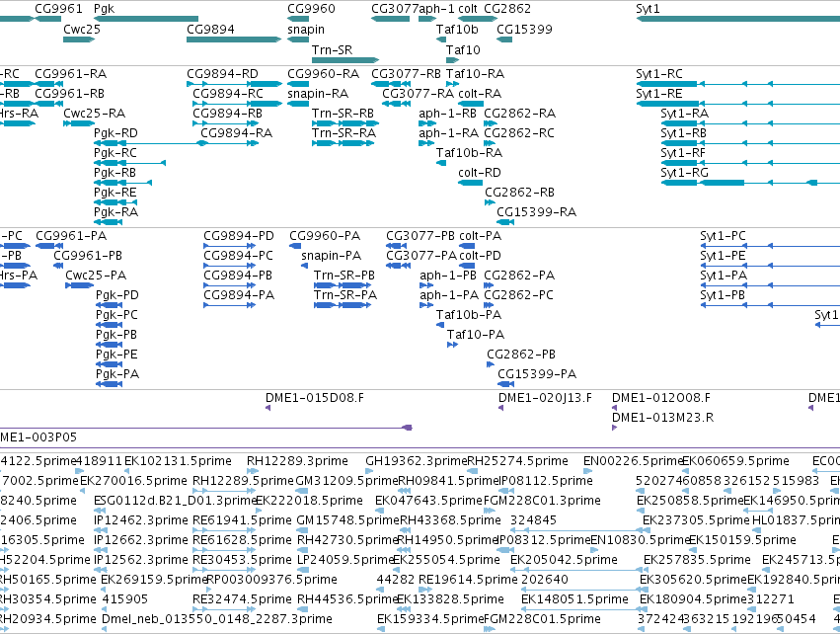Click protein CG9961-PB label
The width and height of the screenshot is (840, 634).
click(88, 256)
